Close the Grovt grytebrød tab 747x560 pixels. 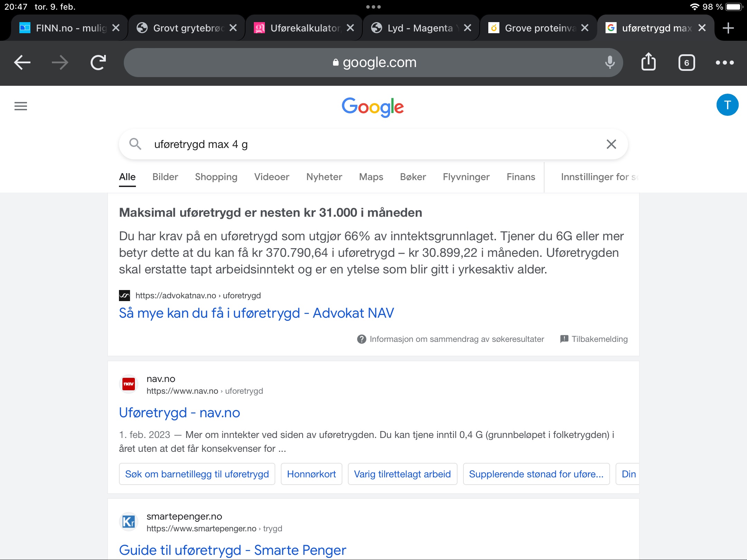[x=233, y=28]
